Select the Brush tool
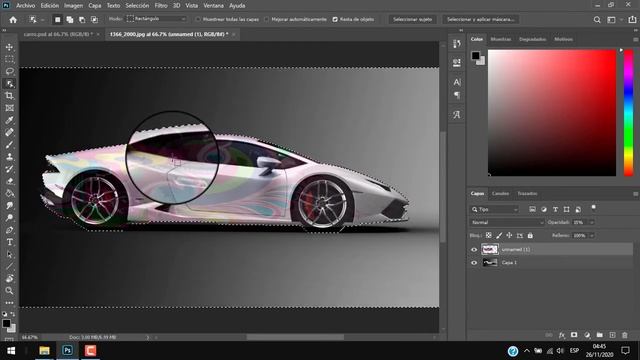This screenshot has width=640, height=360. point(9,144)
